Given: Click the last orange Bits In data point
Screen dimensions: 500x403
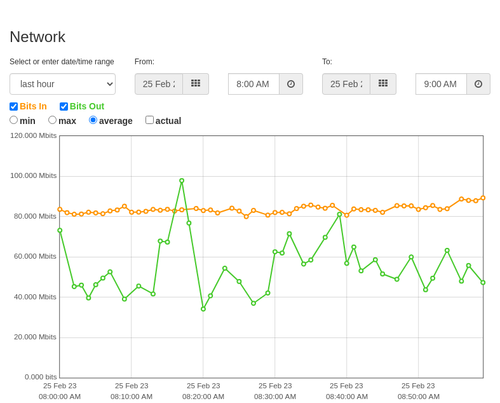Looking at the screenshot, I should coord(483,198).
